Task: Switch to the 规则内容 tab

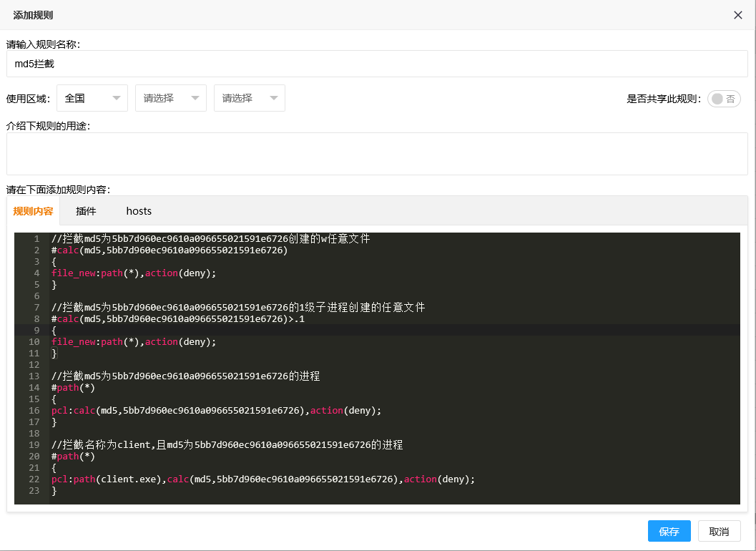Action: (33, 211)
